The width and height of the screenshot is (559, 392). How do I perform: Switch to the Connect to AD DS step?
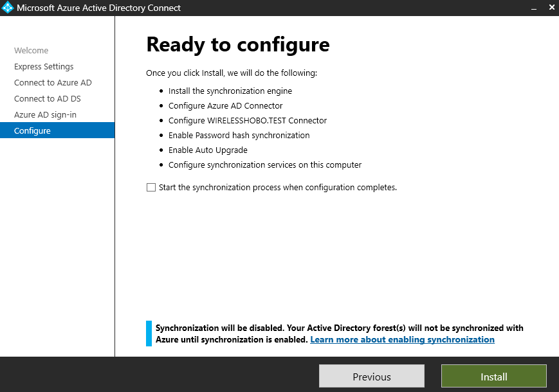pos(47,99)
